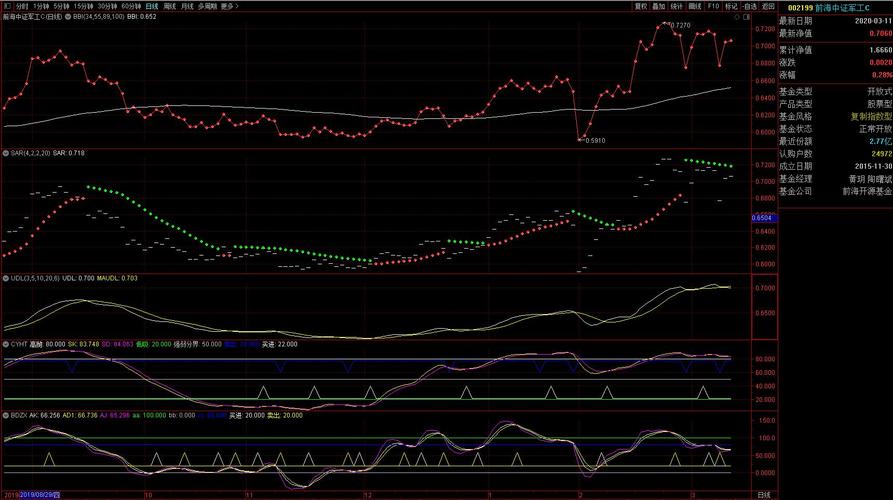The image size is (893, 500).
Task: Remove fund from watchlist via -自选
Action: click(750, 6)
